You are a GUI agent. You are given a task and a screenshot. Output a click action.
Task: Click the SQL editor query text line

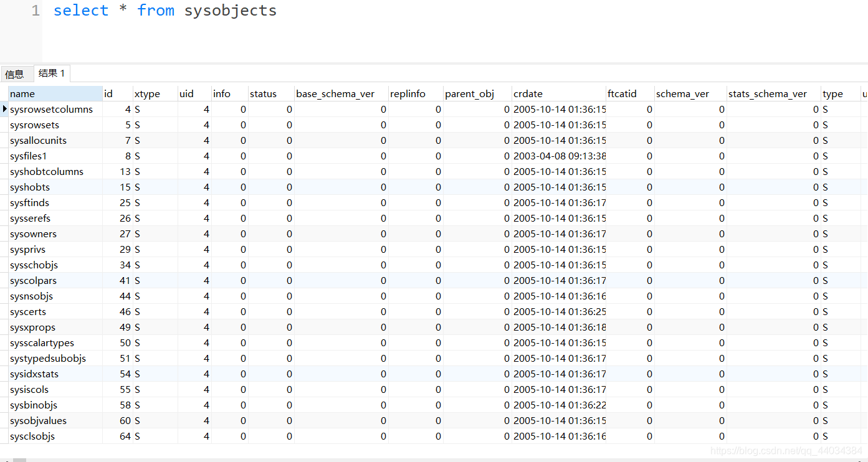point(165,11)
